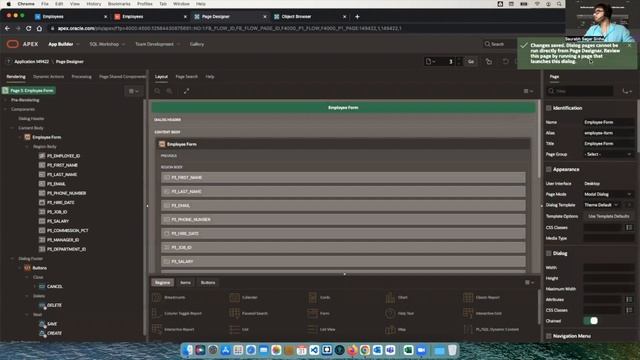Open the Breadcrumb region type in gallery
This screenshot has width=640, height=360.
point(169,298)
